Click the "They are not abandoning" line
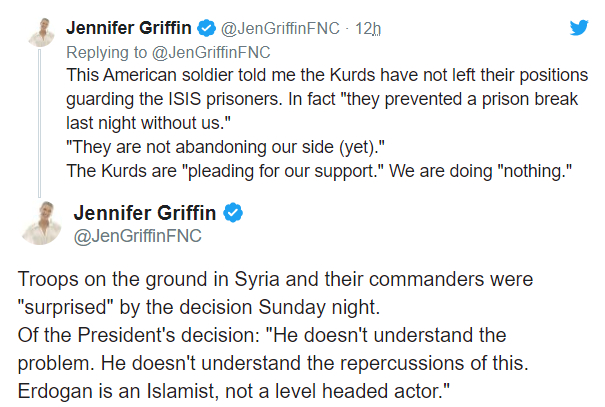605x407 pixels. [225, 147]
